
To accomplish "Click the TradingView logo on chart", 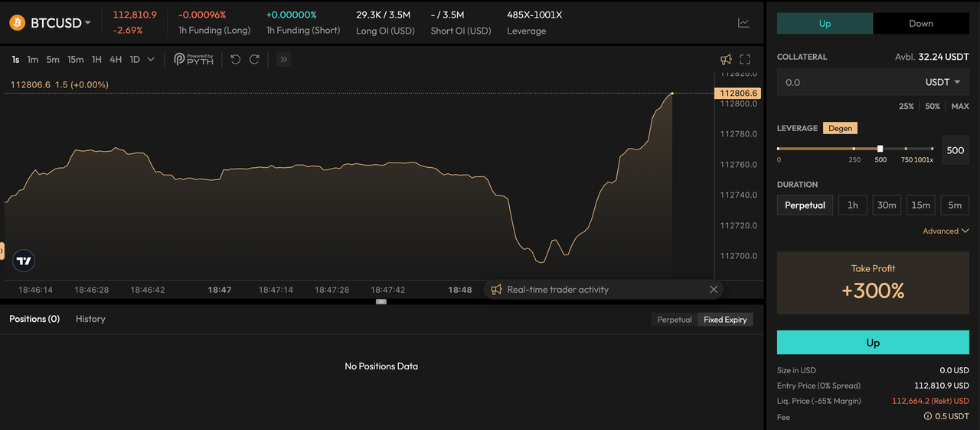I will pos(24,261).
